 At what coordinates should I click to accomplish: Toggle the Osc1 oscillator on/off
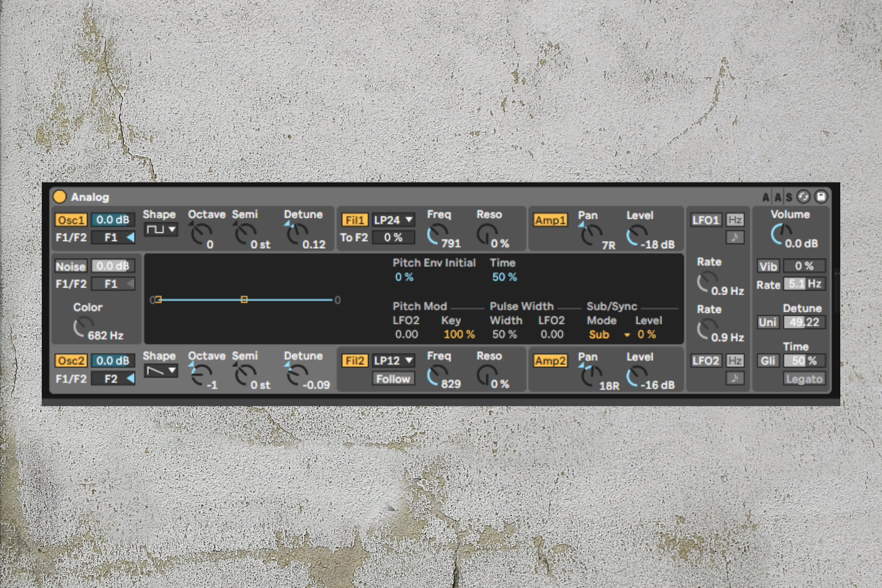71,220
